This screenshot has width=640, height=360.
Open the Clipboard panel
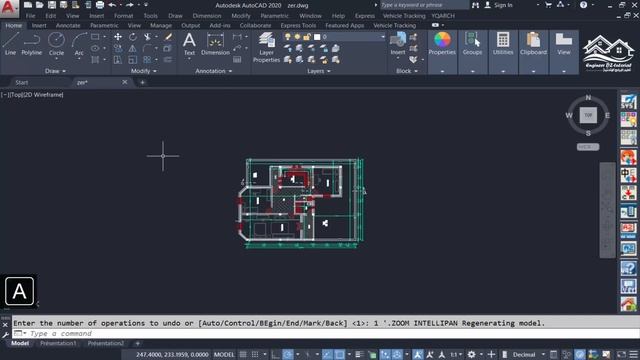pos(533,44)
